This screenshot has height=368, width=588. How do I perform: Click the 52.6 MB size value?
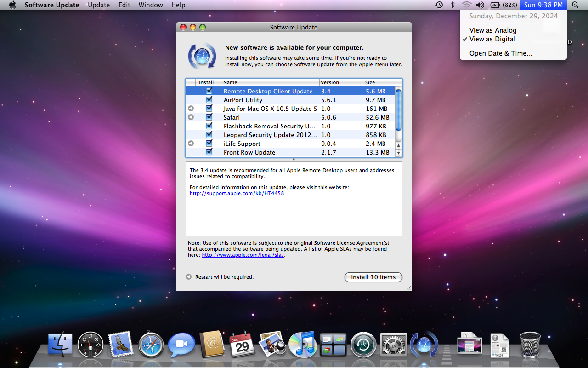(378, 117)
